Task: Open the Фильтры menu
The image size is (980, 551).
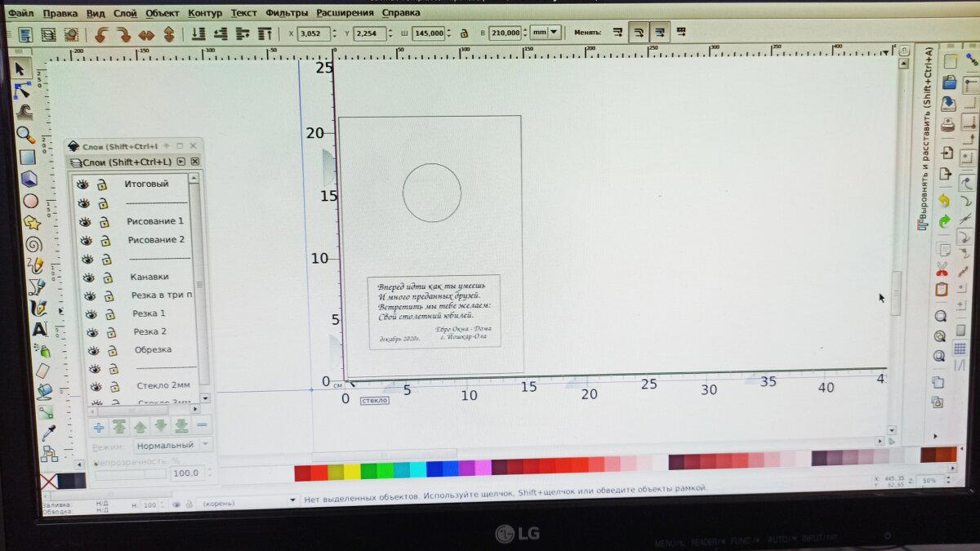Action: (287, 13)
